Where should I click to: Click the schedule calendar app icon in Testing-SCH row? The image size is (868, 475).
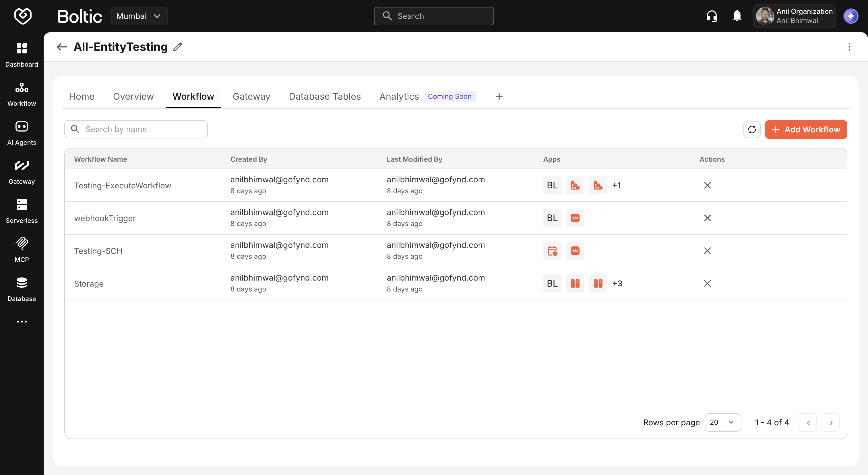coord(552,250)
